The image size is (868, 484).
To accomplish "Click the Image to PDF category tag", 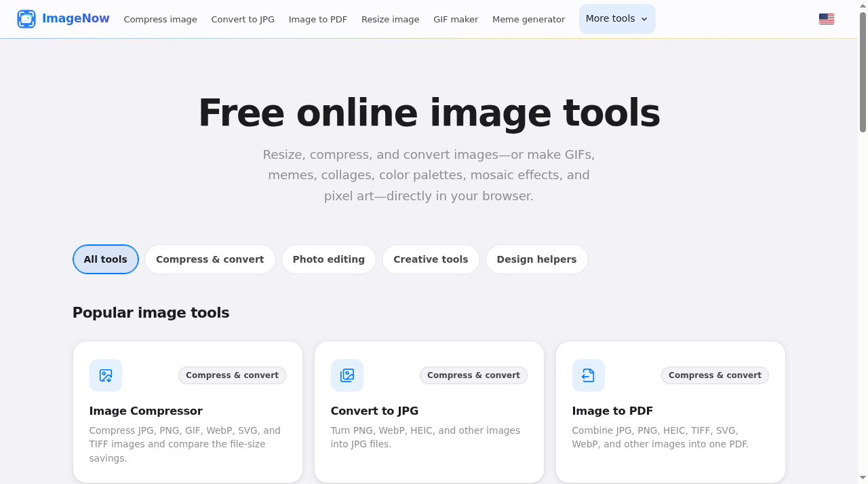I will tap(715, 375).
